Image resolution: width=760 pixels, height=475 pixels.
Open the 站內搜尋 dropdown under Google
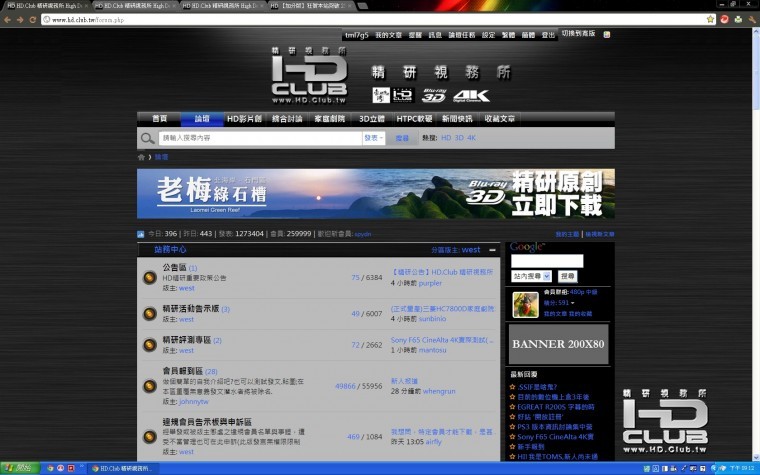pyautogui.click(x=531, y=276)
